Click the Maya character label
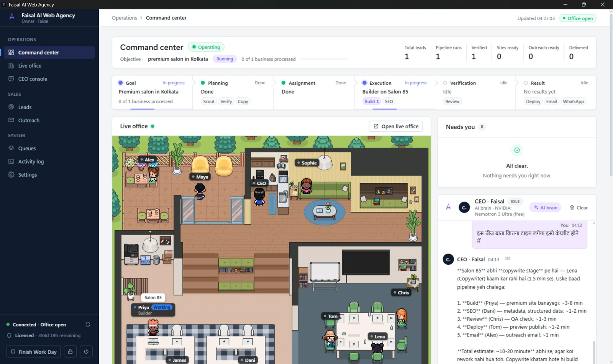The width and height of the screenshot is (613, 364). click(x=200, y=177)
